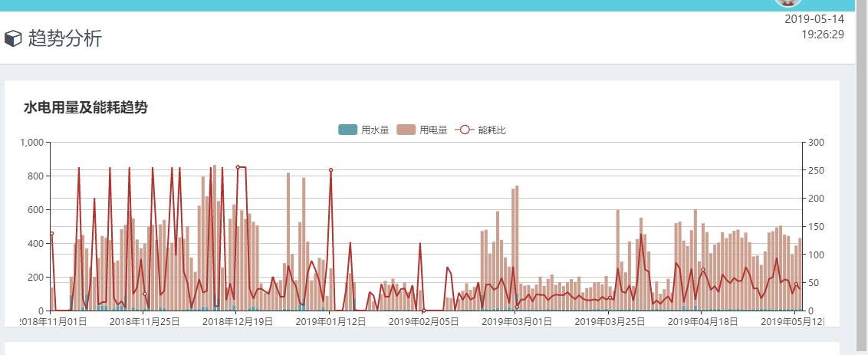Toggle the 用电量 series via legend label
Viewport: 868px width, 355px height.
433,130
